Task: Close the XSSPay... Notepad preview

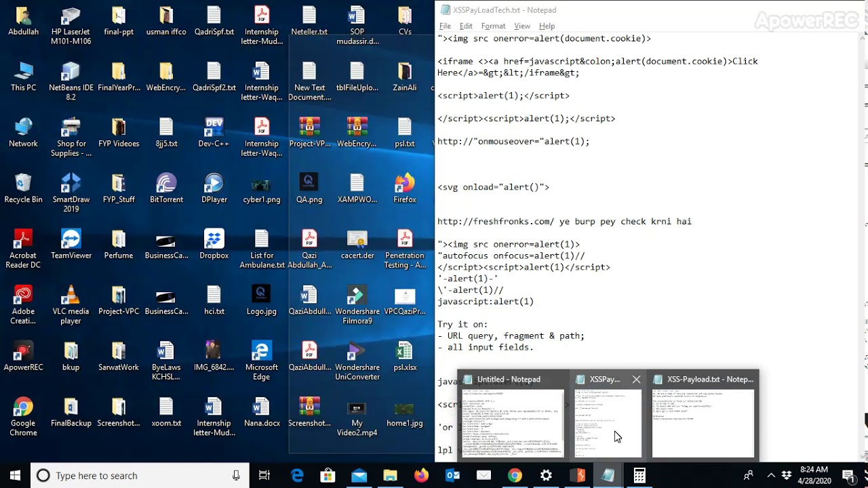Action: pyautogui.click(x=636, y=380)
